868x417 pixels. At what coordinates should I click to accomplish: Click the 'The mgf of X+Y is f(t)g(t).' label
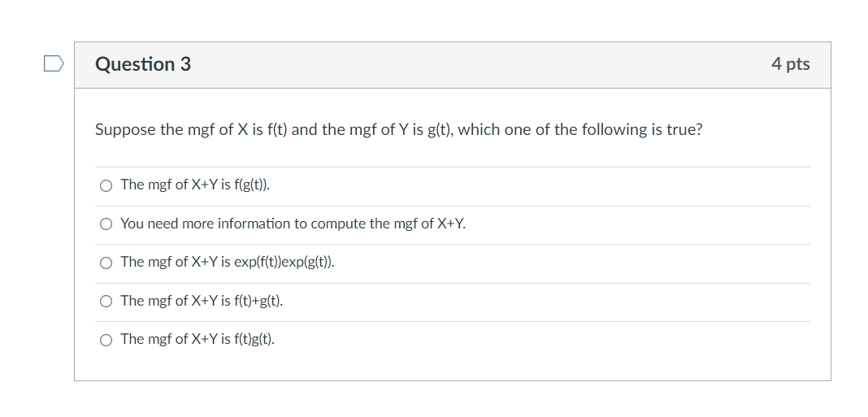(x=197, y=339)
